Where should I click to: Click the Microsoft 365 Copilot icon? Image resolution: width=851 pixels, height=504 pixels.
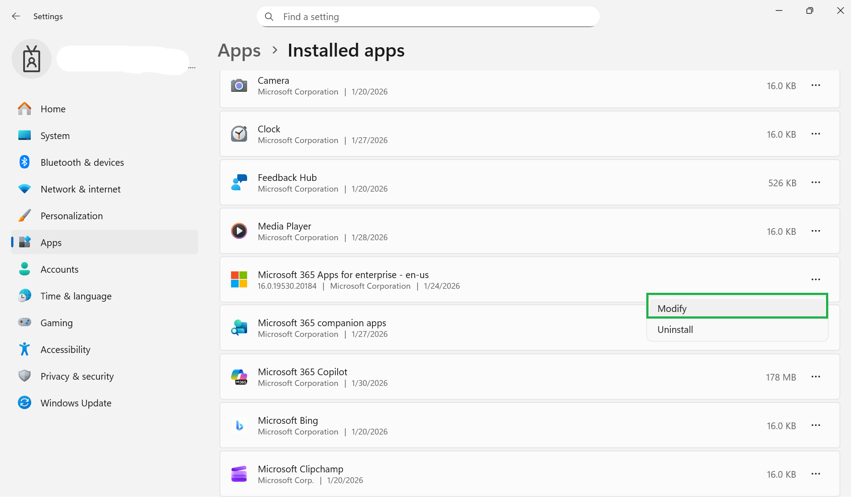(x=239, y=377)
